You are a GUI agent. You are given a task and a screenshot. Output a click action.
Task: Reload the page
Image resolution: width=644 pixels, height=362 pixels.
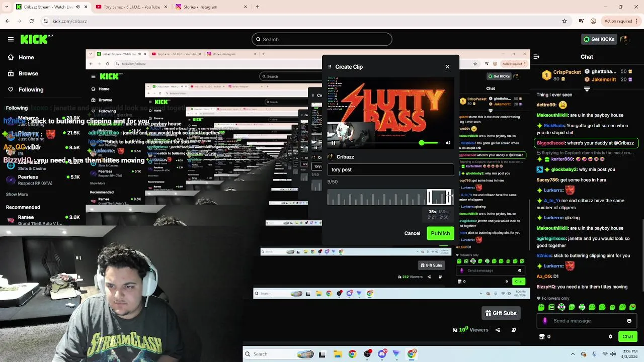[x=31, y=21]
